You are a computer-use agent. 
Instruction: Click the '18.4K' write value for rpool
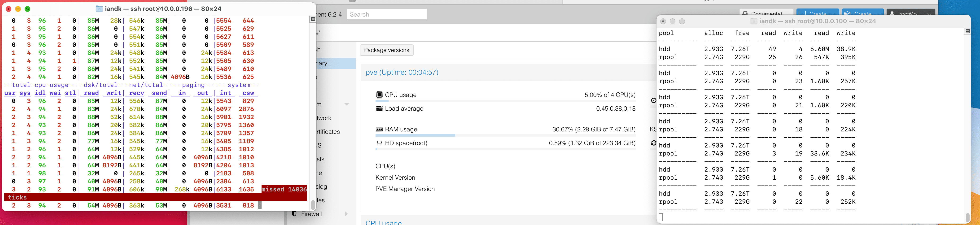click(846, 177)
